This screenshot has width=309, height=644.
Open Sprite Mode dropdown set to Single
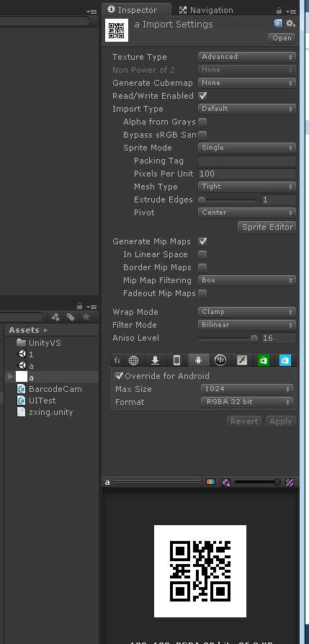pyautogui.click(x=247, y=147)
